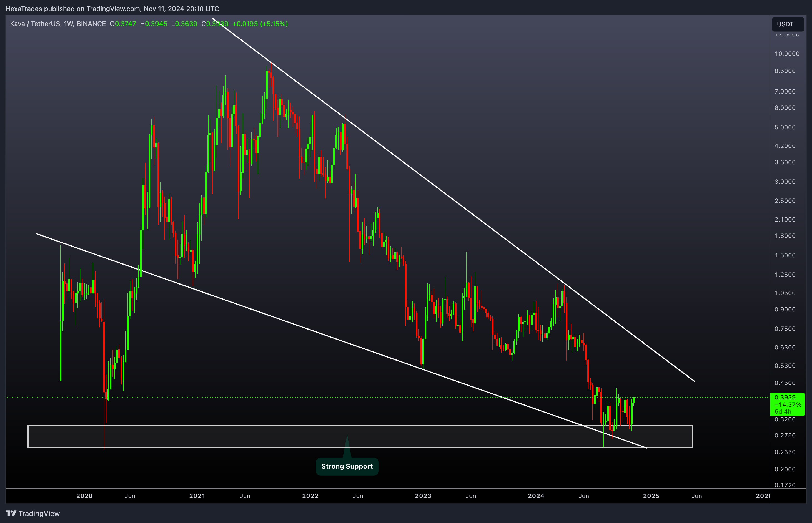Click the 7.0000 price axis label
This screenshot has width=812, height=523.
point(785,91)
